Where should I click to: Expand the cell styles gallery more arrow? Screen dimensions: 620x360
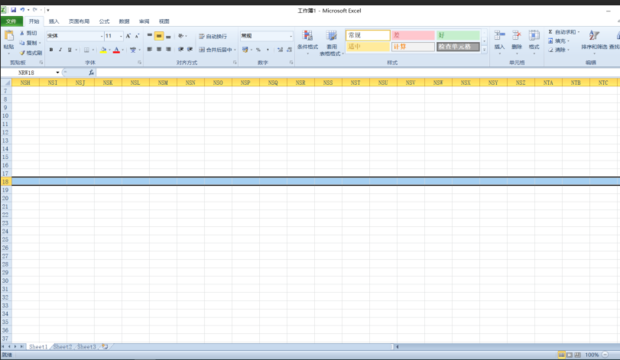pyautogui.click(x=484, y=50)
